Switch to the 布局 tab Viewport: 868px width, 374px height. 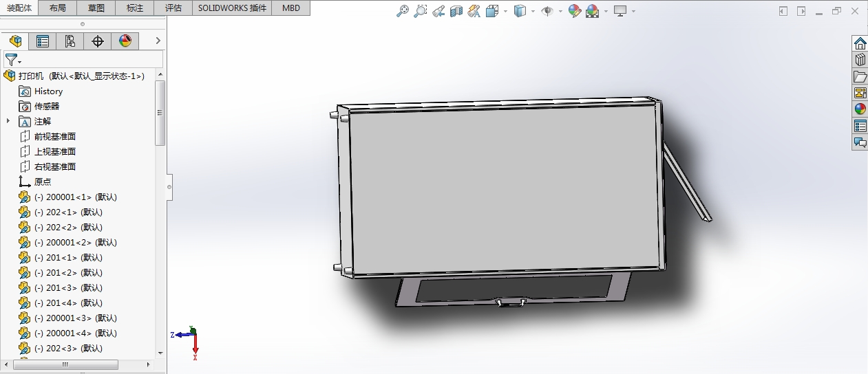(x=58, y=8)
